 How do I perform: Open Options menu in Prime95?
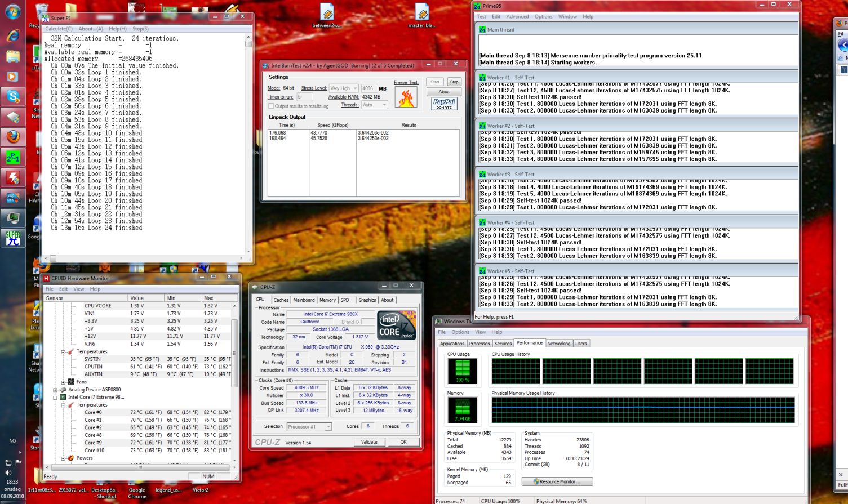[x=543, y=17]
